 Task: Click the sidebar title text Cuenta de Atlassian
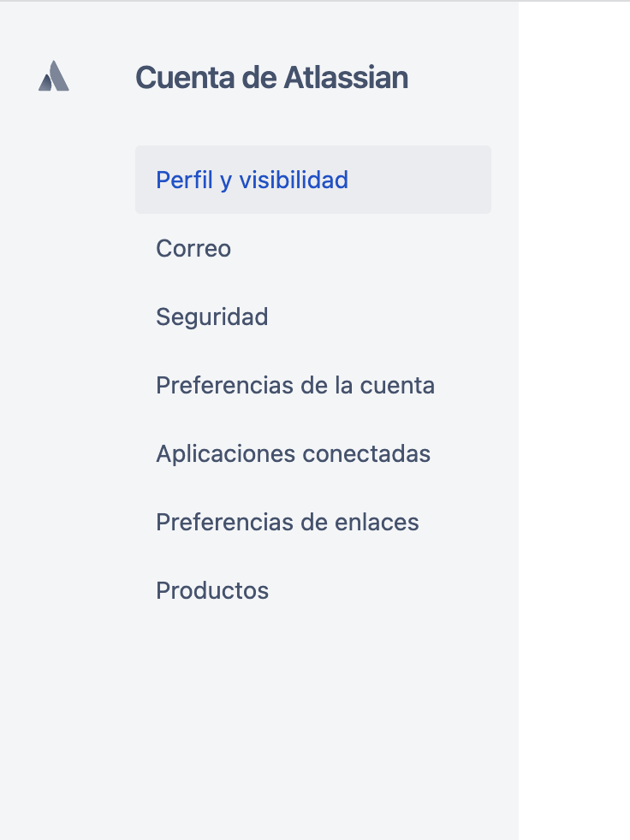click(271, 78)
